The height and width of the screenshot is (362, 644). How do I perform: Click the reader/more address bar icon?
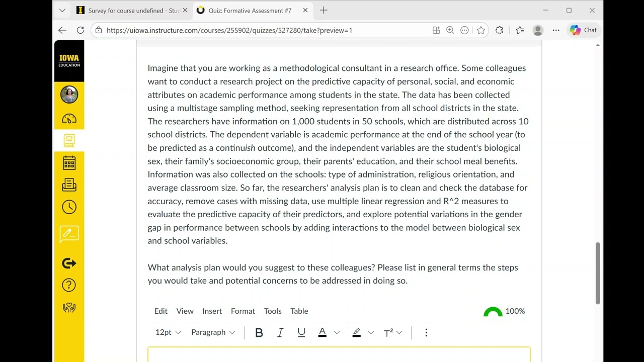tap(464, 30)
